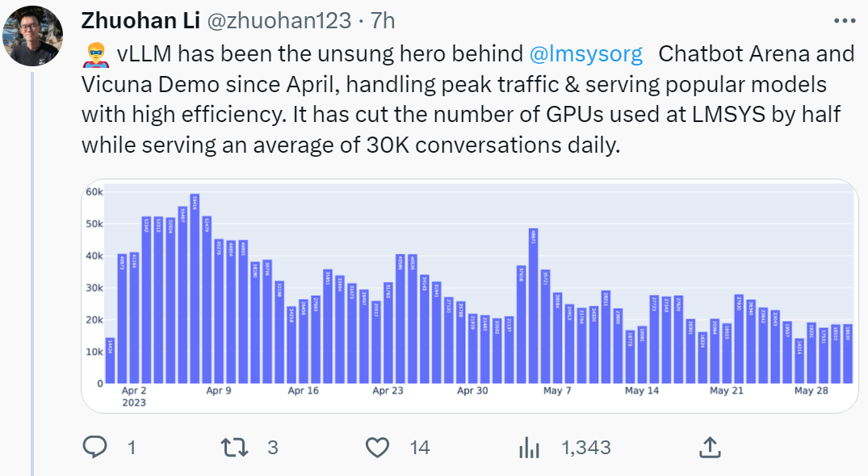
Task: Click the 1,343 views count
Action: [586, 447]
